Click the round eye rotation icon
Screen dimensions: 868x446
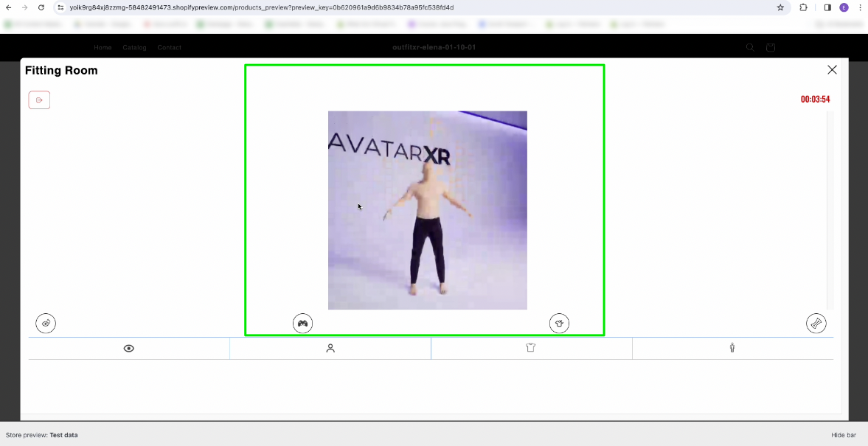[x=46, y=323]
